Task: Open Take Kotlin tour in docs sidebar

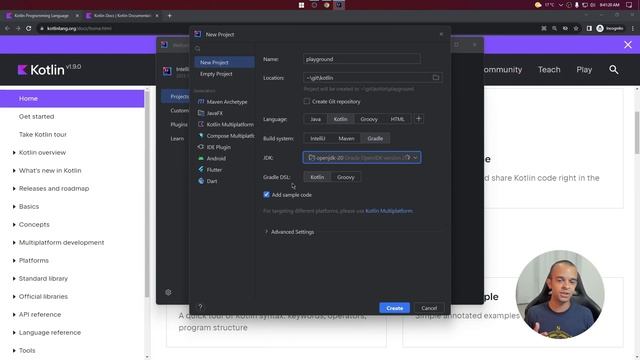Action: pos(42,134)
